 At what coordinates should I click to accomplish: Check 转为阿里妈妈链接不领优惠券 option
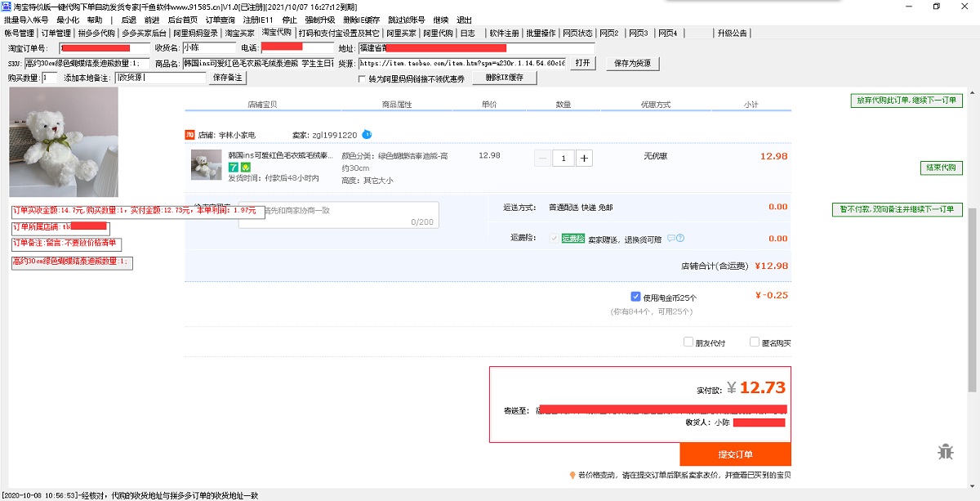click(x=363, y=79)
